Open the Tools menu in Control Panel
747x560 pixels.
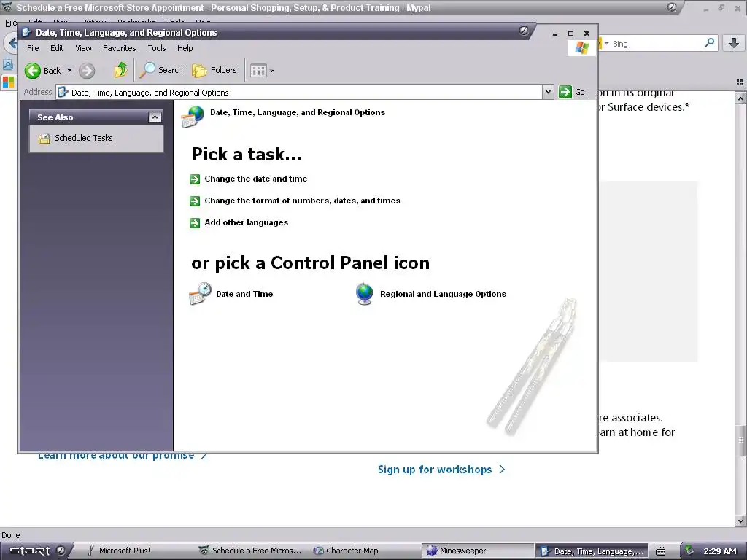[x=156, y=48]
